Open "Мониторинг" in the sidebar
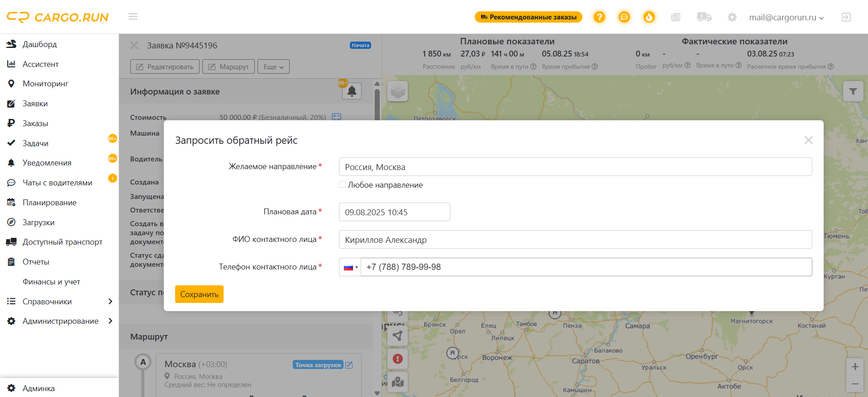This screenshot has width=868, height=397. [45, 84]
